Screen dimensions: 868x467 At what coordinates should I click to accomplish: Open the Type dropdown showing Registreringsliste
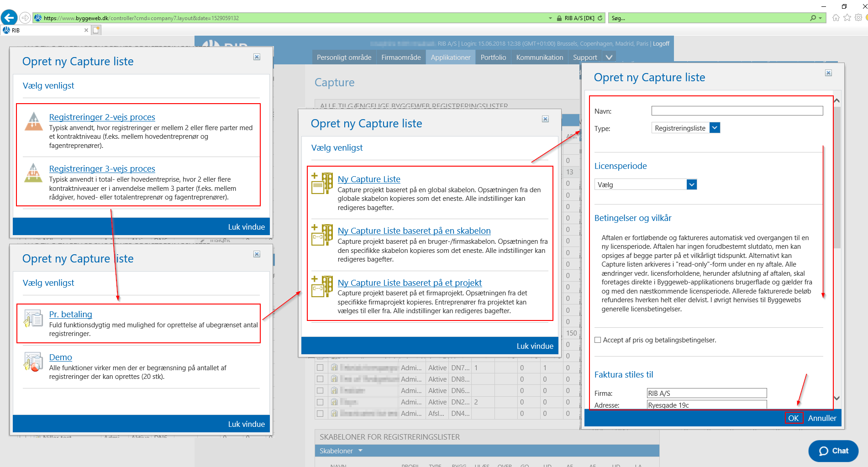tap(715, 128)
